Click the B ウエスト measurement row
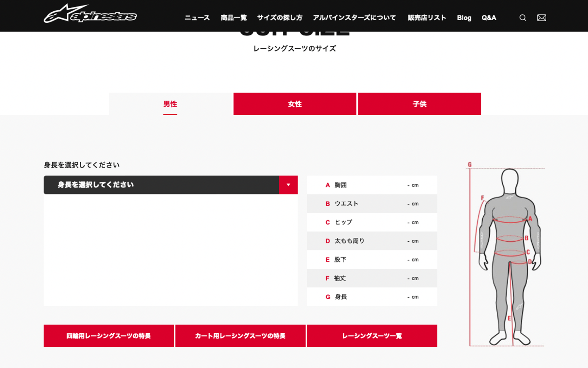 (x=371, y=203)
